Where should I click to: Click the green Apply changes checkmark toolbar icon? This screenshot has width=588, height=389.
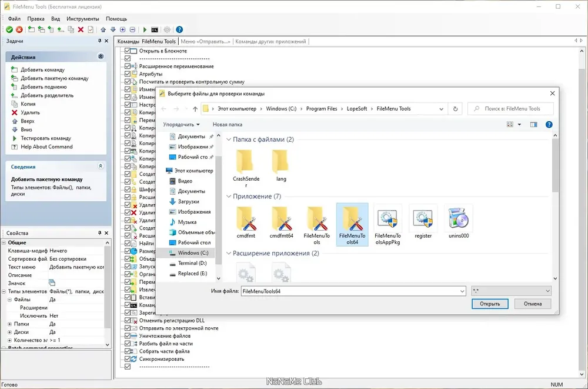[x=9, y=29]
